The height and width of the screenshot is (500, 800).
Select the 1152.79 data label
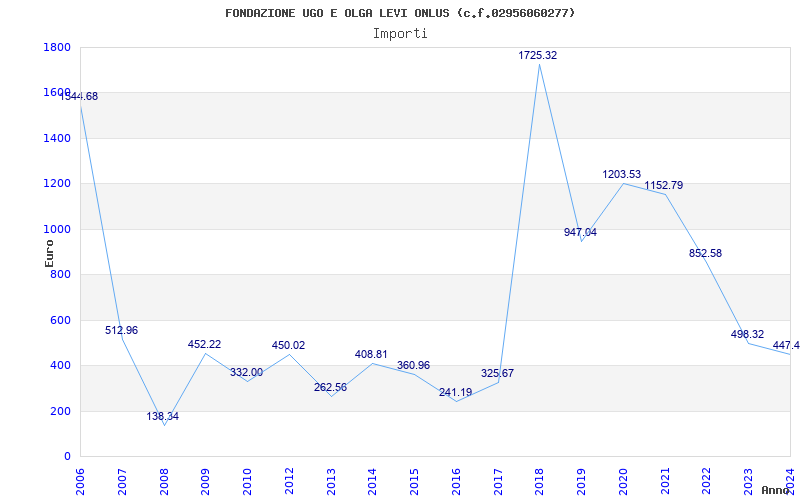pyautogui.click(x=663, y=185)
